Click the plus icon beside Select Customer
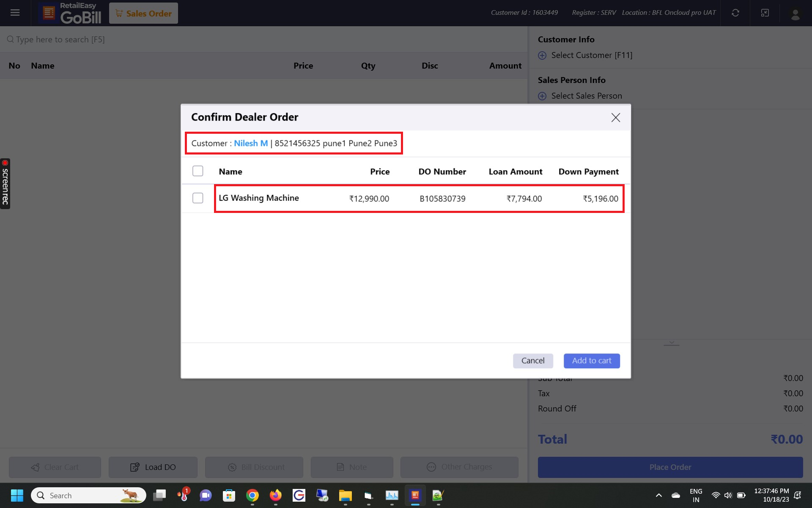 pos(542,55)
